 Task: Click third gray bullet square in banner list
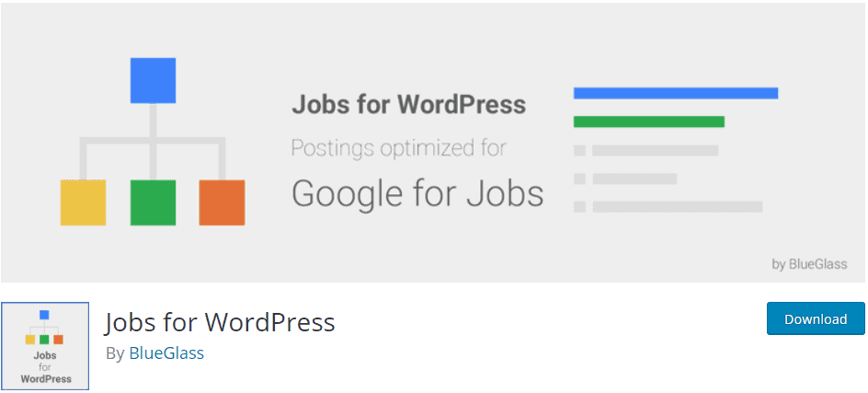click(579, 207)
